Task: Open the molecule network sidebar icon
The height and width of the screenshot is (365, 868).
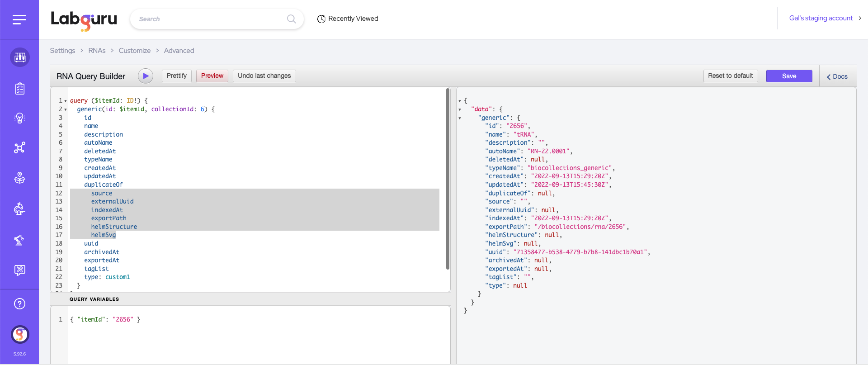Action: click(20, 148)
